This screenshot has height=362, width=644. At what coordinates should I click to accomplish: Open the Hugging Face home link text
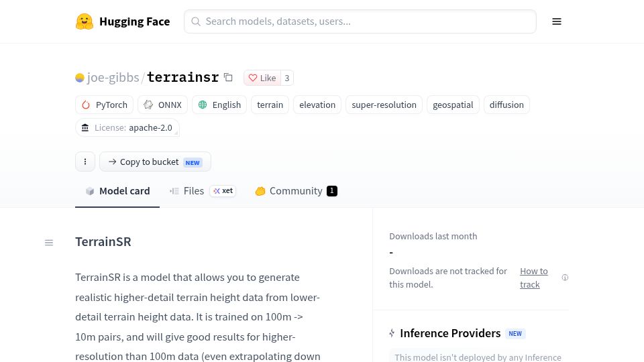(134, 21)
